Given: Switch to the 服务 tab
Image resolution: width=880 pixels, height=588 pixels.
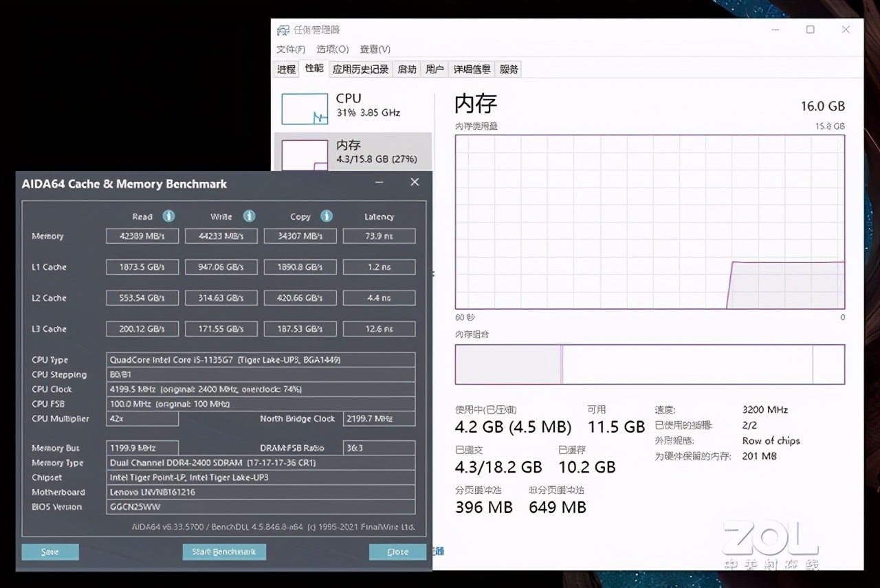Looking at the screenshot, I should tap(509, 69).
